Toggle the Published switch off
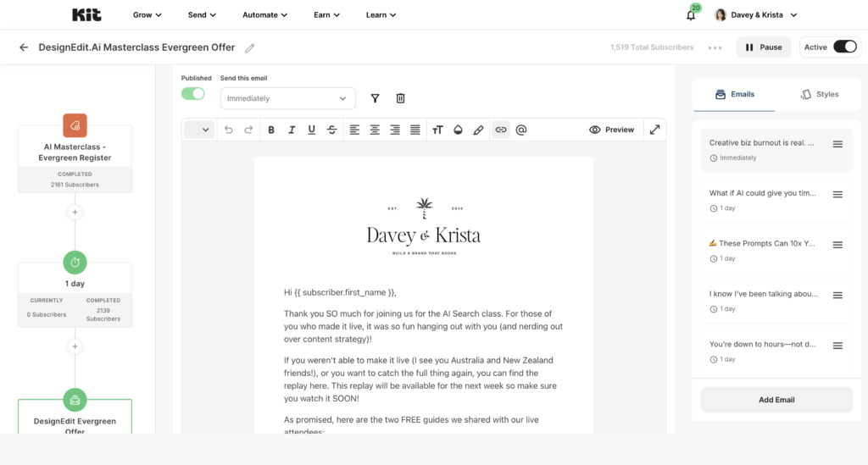The width and height of the screenshot is (868, 465). [193, 94]
